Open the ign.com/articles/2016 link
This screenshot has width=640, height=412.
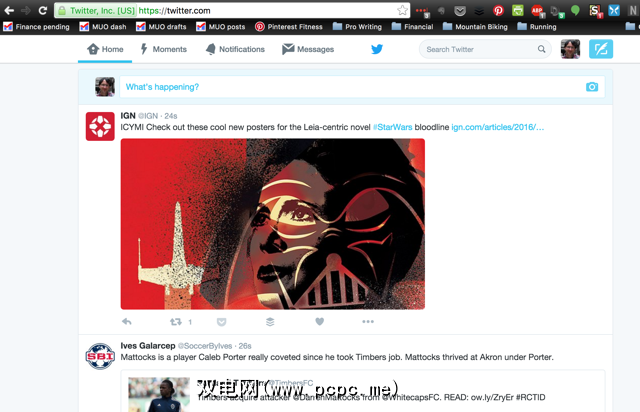click(498, 127)
